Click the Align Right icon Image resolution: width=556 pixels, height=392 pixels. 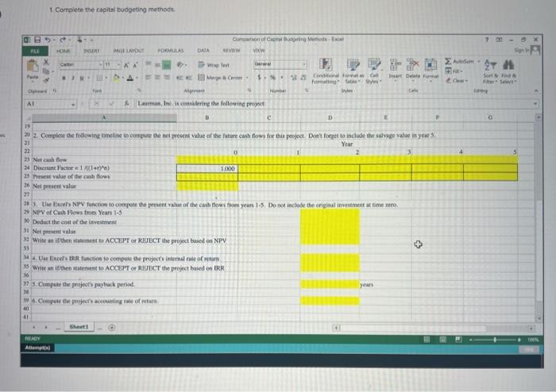click(166, 78)
